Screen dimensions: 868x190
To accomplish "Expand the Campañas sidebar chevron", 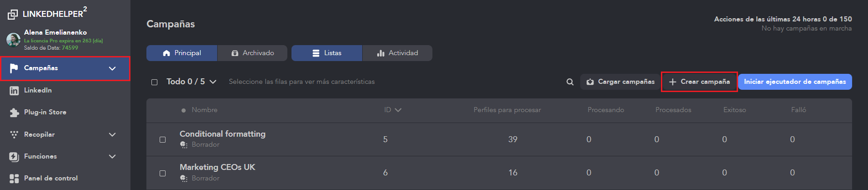I will pos(112,68).
